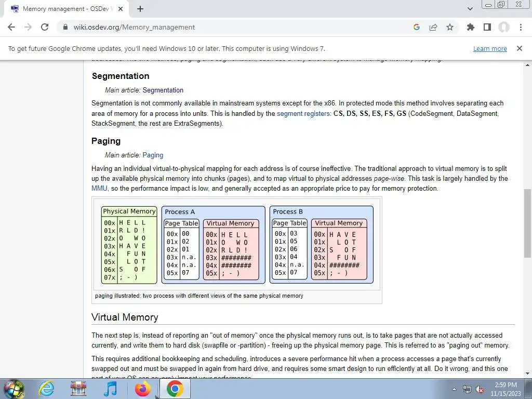Share this page via share icon
The height and width of the screenshot is (399, 532).
433,27
